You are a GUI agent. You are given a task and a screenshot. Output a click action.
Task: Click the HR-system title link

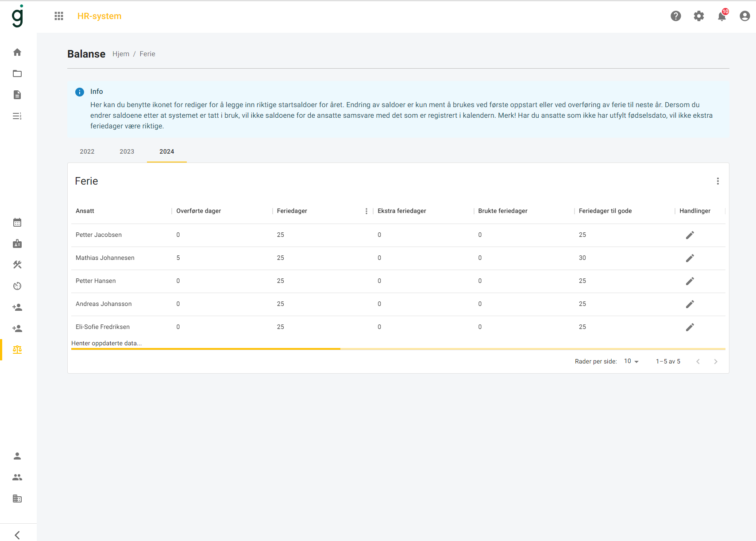(99, 16)
